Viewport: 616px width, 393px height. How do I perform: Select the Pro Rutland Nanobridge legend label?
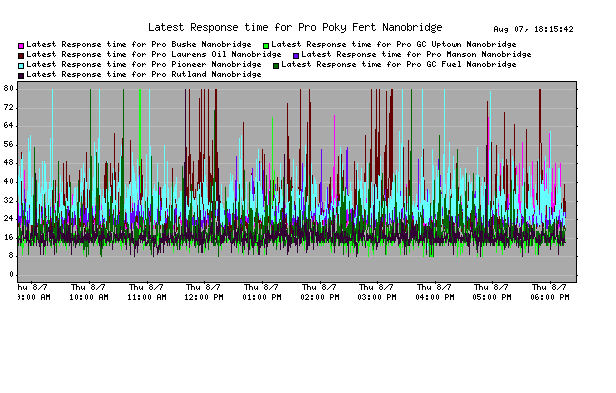coord(144,74)
